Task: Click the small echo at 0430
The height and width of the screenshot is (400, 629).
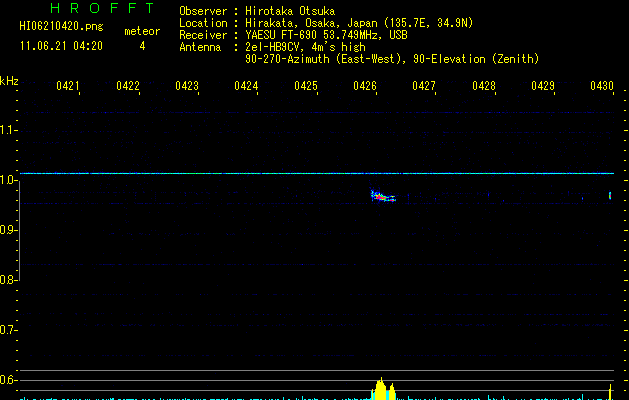Action: click(610, 195)
